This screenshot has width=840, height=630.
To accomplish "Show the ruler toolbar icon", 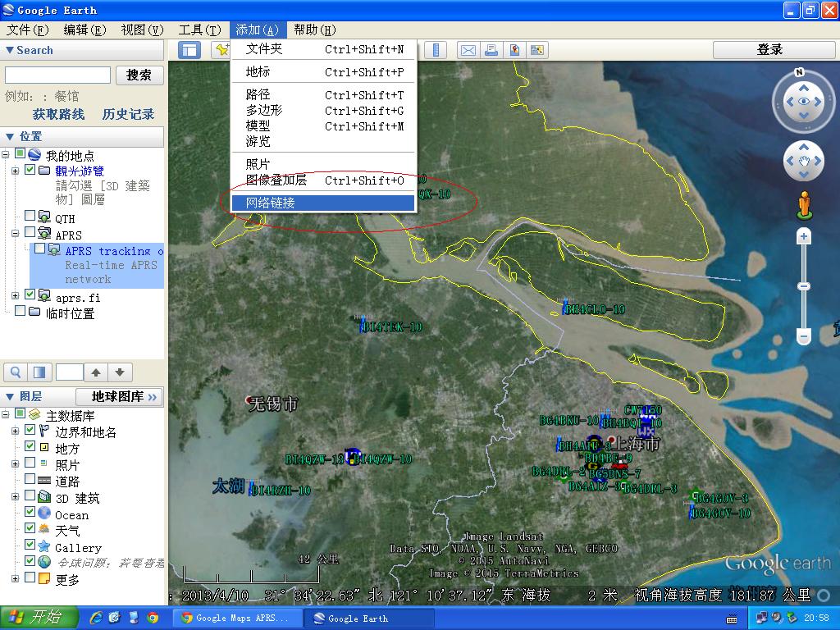I will point(436,50).
